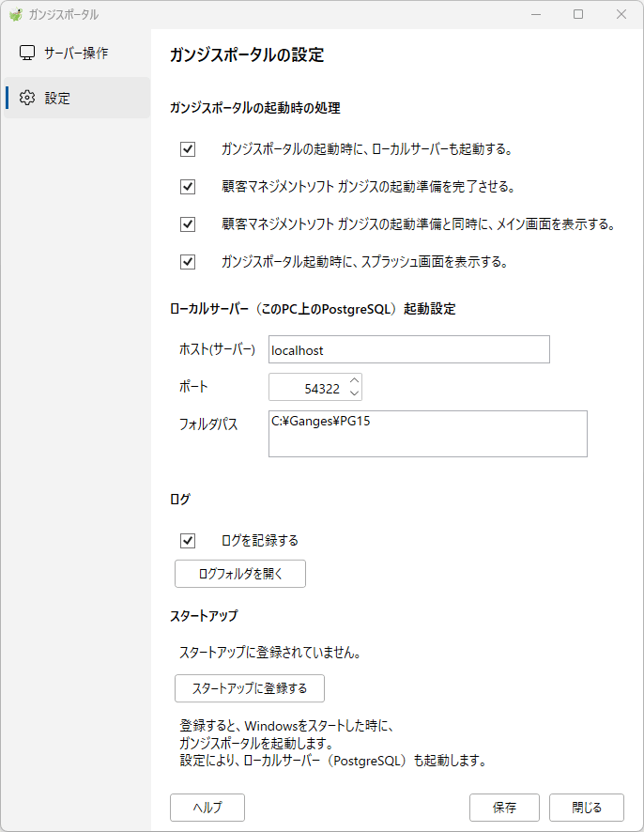Screen dimensions: 644x832
Task: Select the 設定 sidebar item
Action: pos(76,98)
